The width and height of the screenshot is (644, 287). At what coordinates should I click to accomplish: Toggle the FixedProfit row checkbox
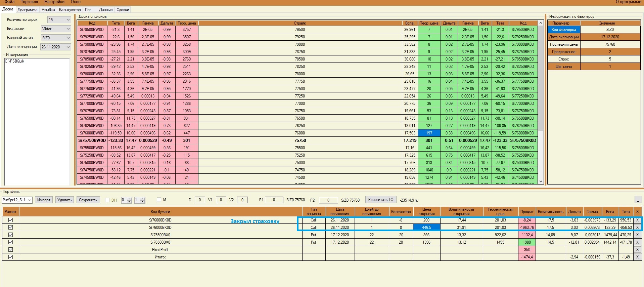(x=11, y=250)
